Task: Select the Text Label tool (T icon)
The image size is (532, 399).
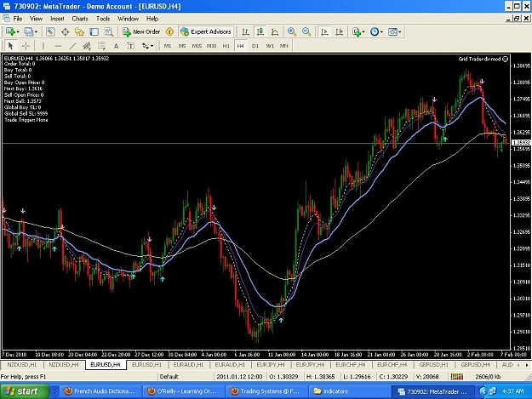Action: (x=130, y=46)
